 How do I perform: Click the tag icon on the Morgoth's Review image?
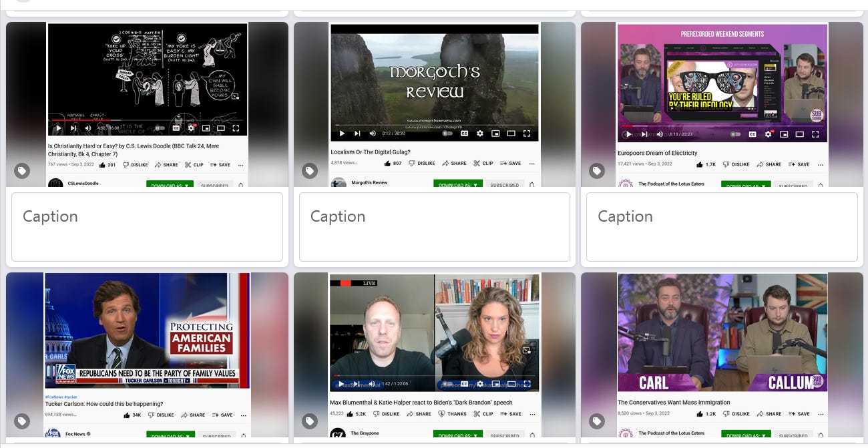[x=310, y=172]
